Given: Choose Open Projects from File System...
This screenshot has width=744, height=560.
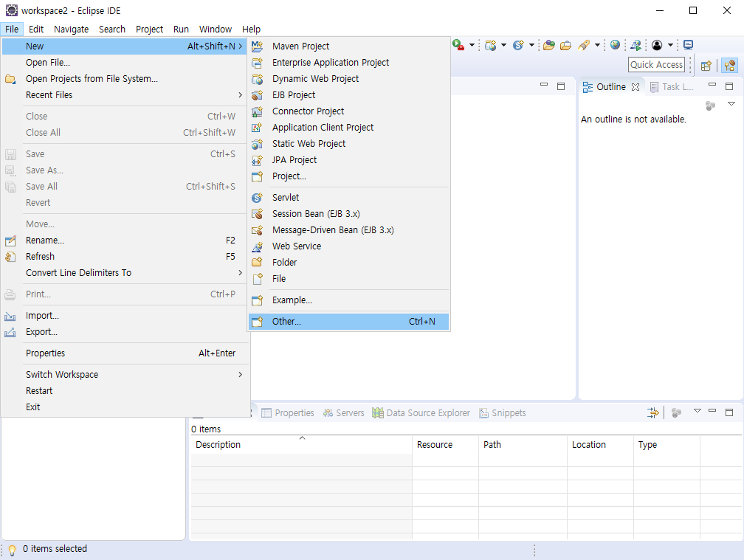Looking at the screenshot, I should tap(125, 79).
